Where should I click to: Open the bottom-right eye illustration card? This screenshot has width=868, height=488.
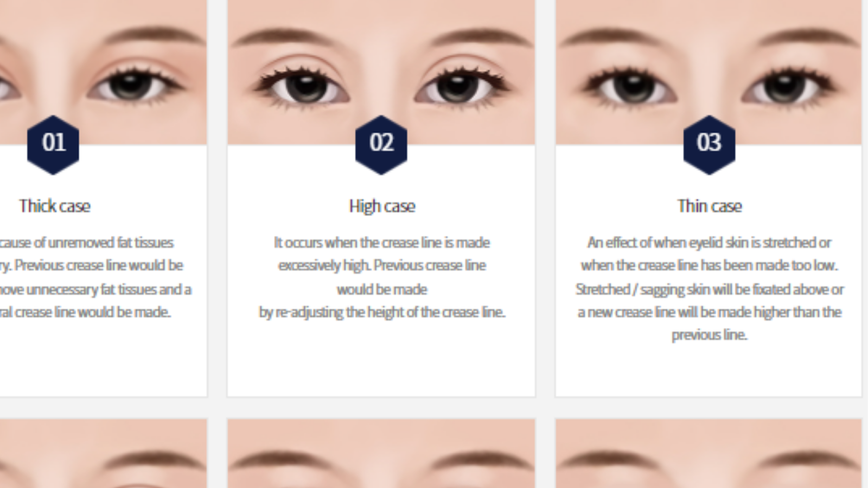(709, 453)
